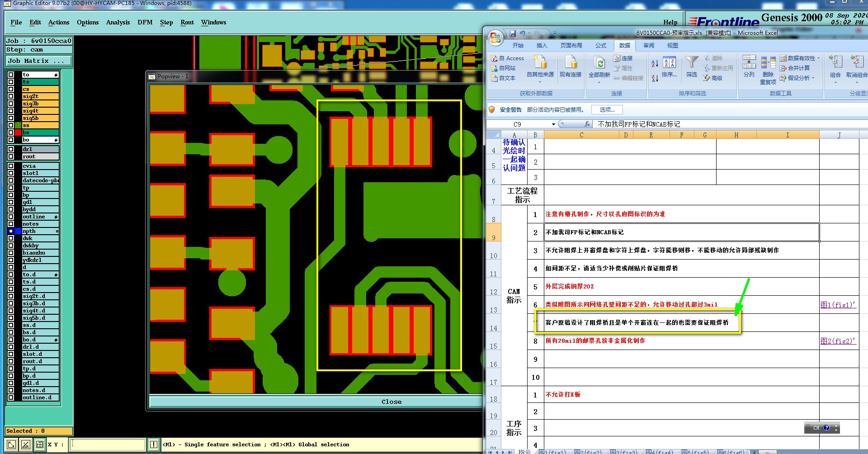Undo last action in Excel

coord(523,33)
